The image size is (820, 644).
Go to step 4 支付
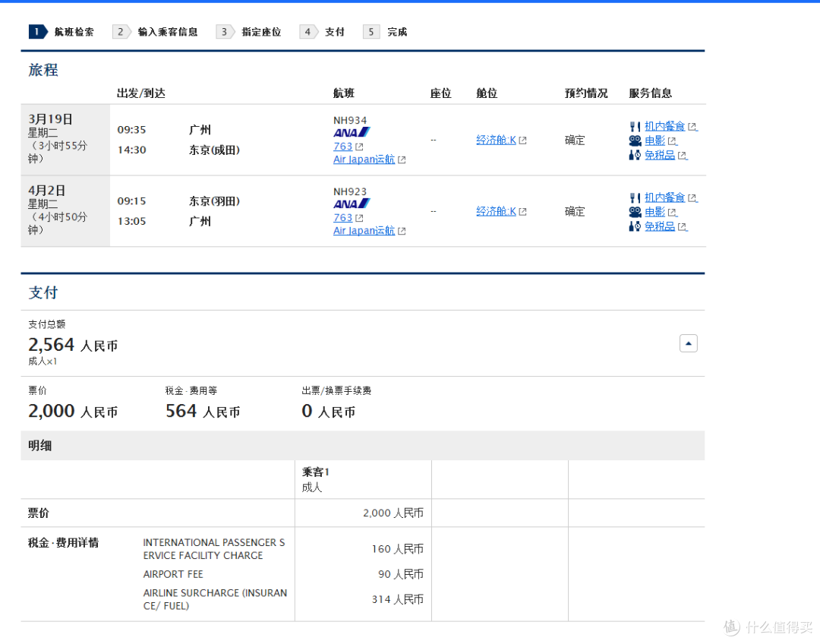pyautogui.click(x=322, y=32)
